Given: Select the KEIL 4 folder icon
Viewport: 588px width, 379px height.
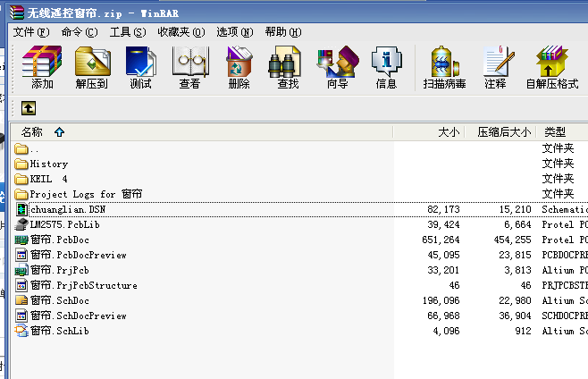Looking at the screenshot, I should (21, 179).
